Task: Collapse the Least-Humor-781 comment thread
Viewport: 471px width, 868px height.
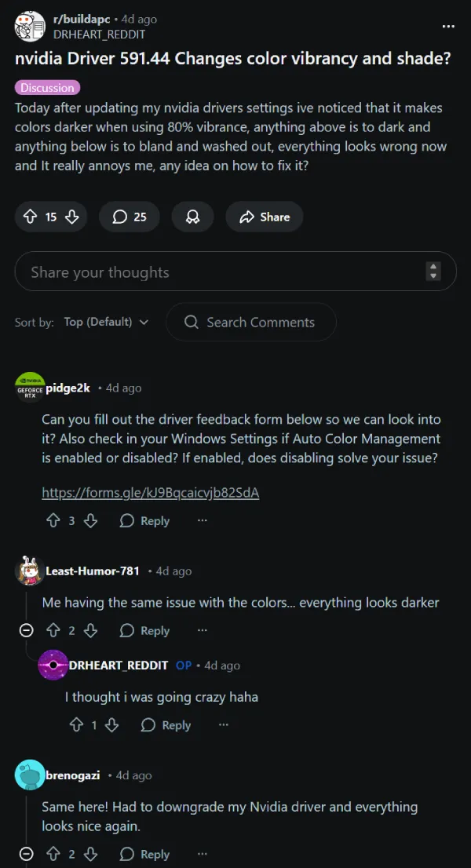Action: tap(26, 631)
